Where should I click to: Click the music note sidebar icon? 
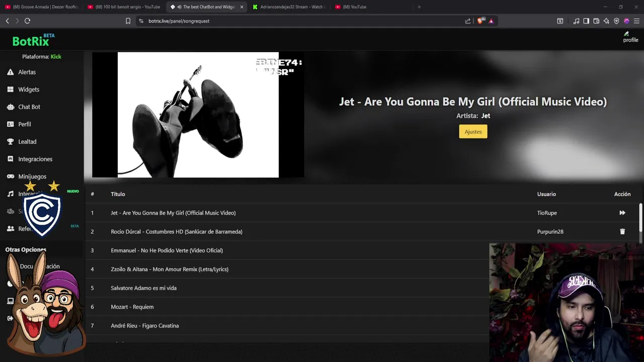[10, 194]
